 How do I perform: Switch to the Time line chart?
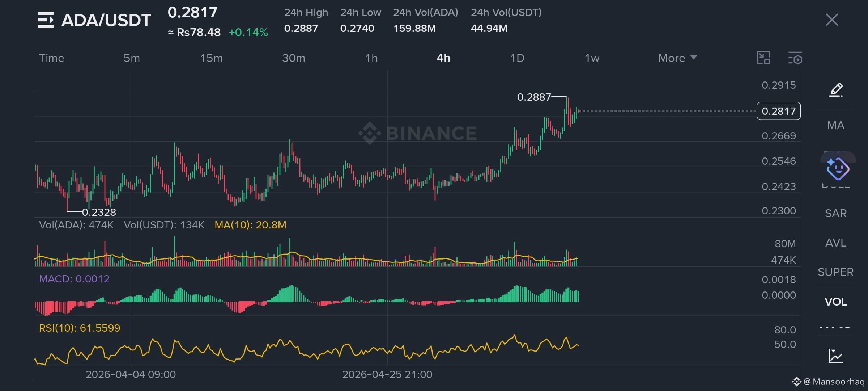click(51, 58)
